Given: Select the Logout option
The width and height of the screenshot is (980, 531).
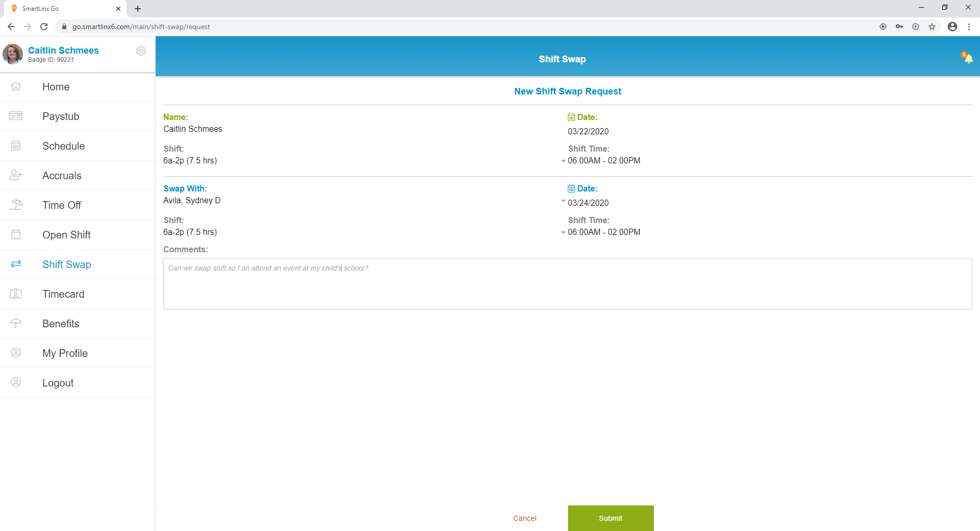Looking at the screenshot, I should (x=58, y=382).
